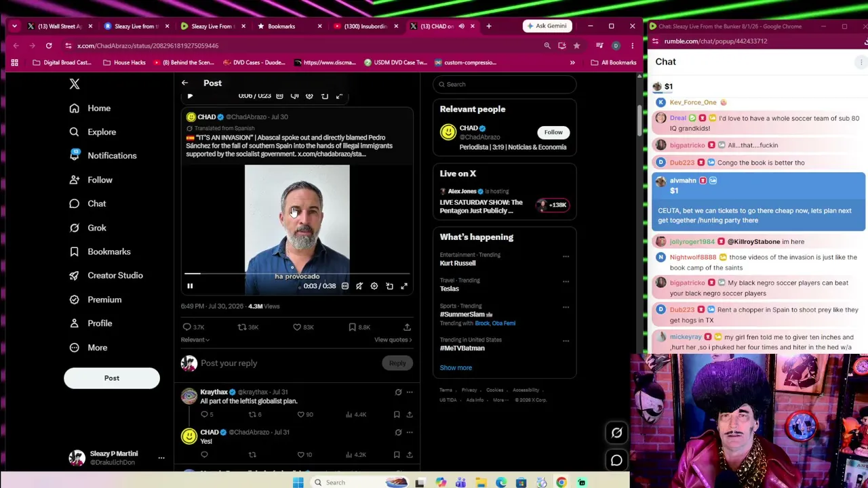Open options for Kurt Russell trend
This screenshot has height=488, width=868.
click(566, 256)
